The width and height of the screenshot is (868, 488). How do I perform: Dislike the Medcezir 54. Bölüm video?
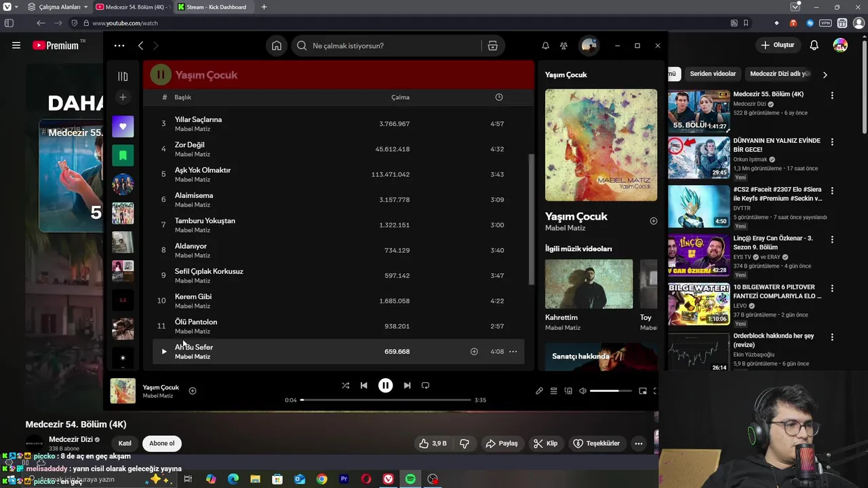coord(465,443)
